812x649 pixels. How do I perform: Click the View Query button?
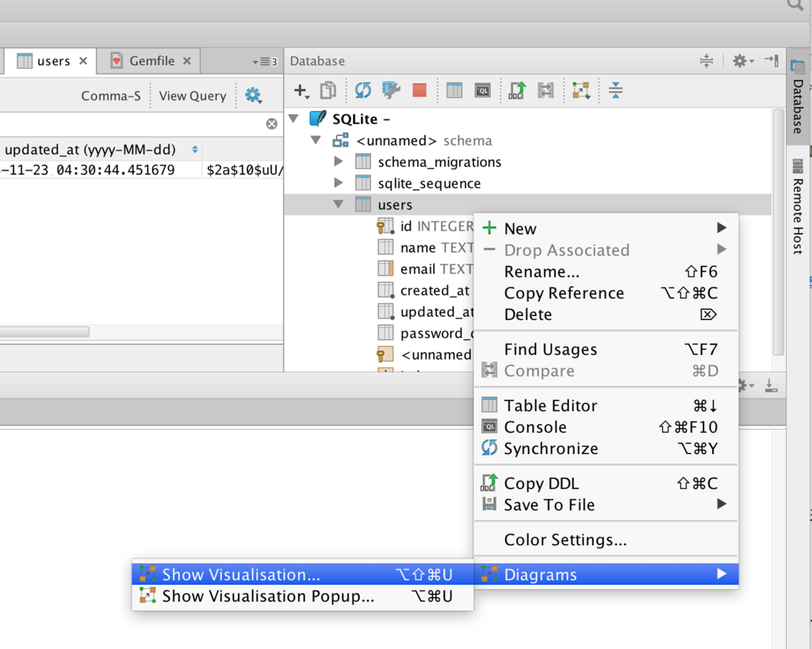coord(193,96)
